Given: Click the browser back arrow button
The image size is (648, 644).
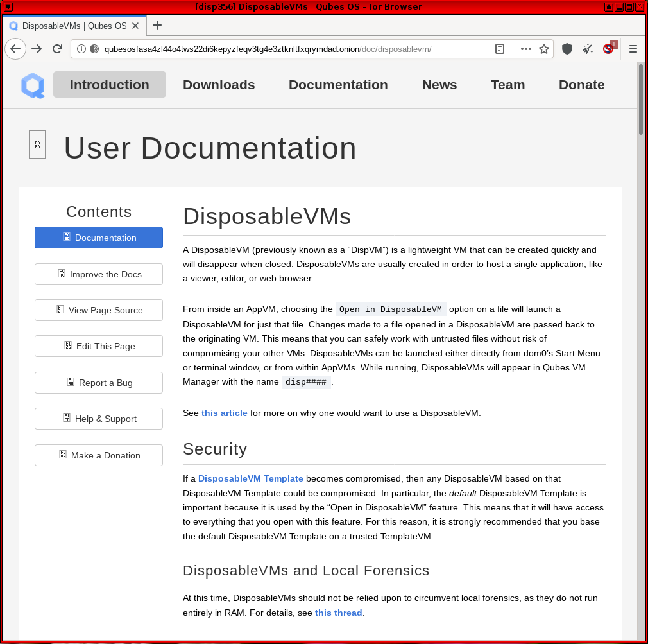Looking at the screenshot, I should tap(15, 49).
